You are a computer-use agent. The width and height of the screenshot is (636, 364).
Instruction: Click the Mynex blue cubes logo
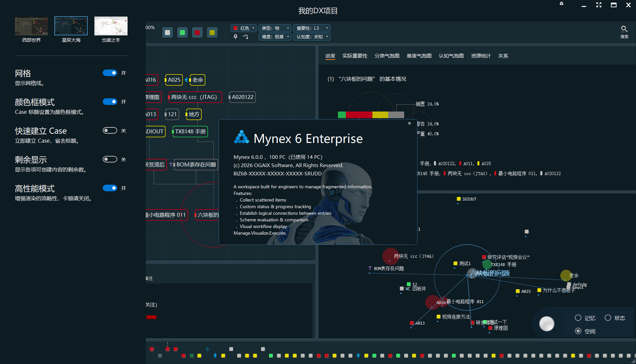click(x=241, y=137)
